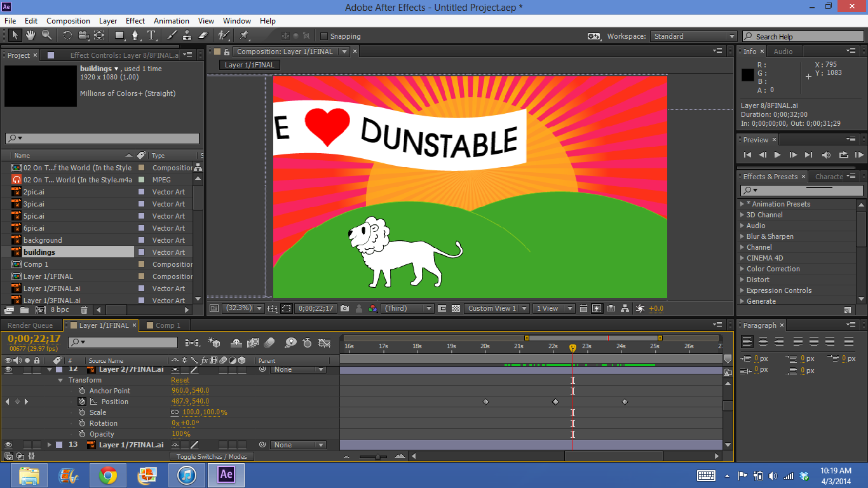Enable the Snapping checkbox

click(x=324, y=36)
